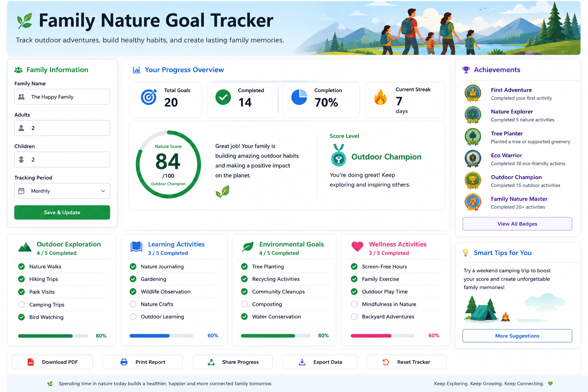The width and height of the screenshot is (588, 392).
Task: Click the Environmental Goals 80% progress bar
Action: (x=276, y=336)
